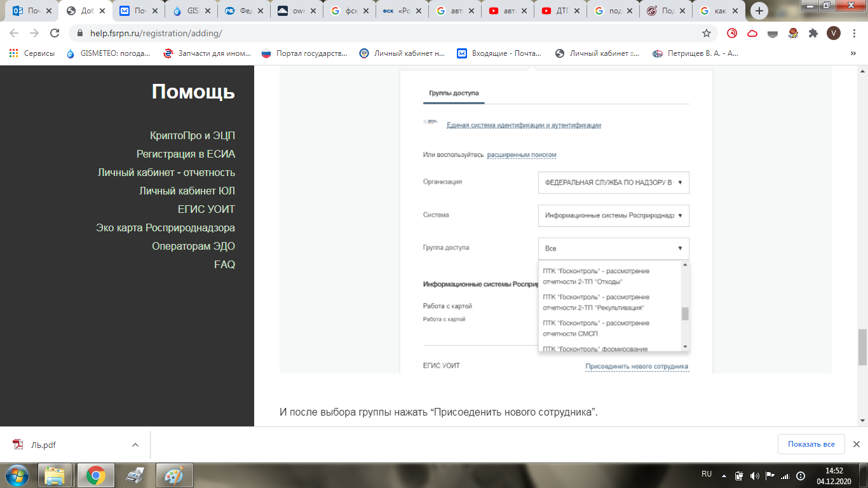
Task: Open a new browser tab
Action: [x=759, y=11]
